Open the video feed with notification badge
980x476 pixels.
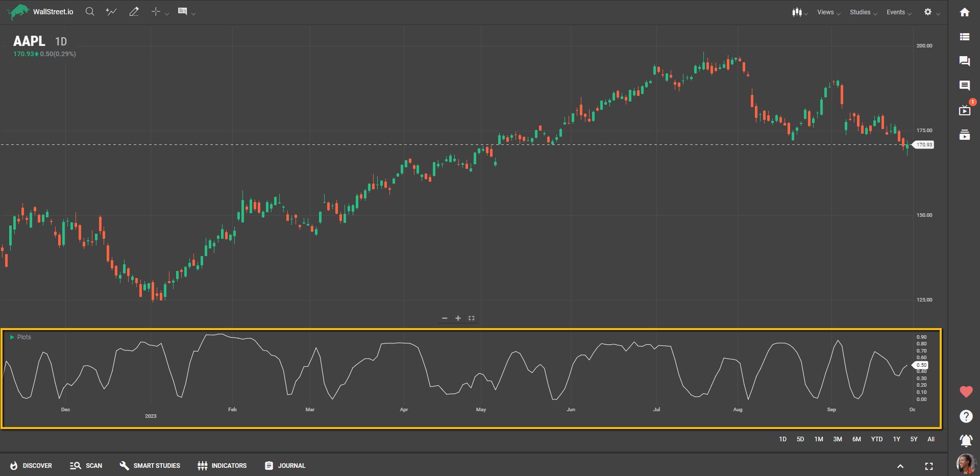[x=965, y=110]
